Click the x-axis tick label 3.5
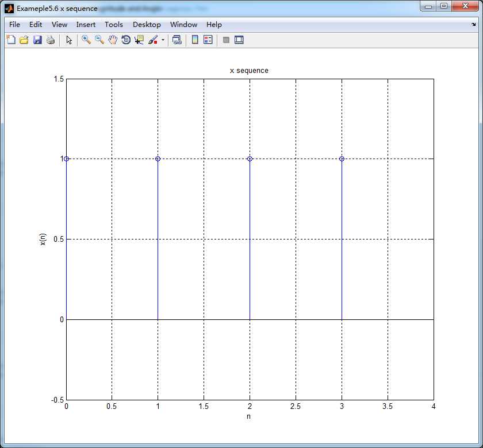The image size is (483, 448). click(388, 407)
